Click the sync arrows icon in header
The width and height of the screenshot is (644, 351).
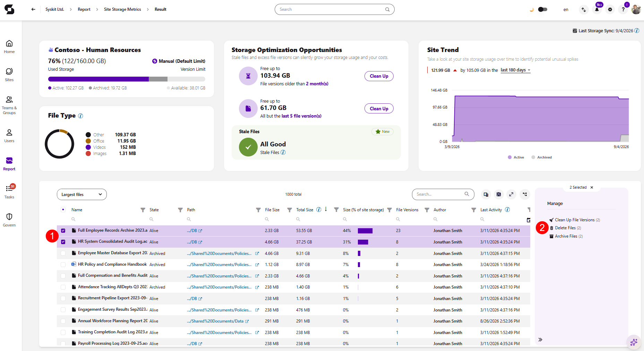pyautogui.click(x=584, y=9)
